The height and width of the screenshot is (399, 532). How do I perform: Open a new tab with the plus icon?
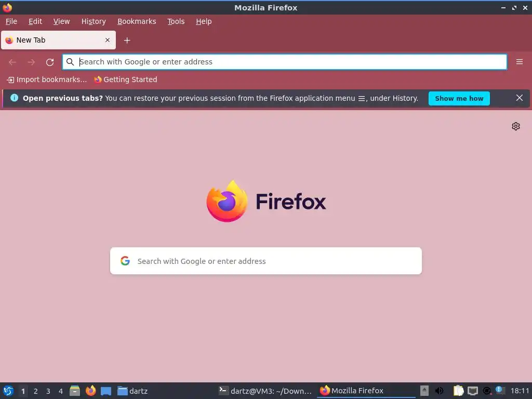click(127, 41)
